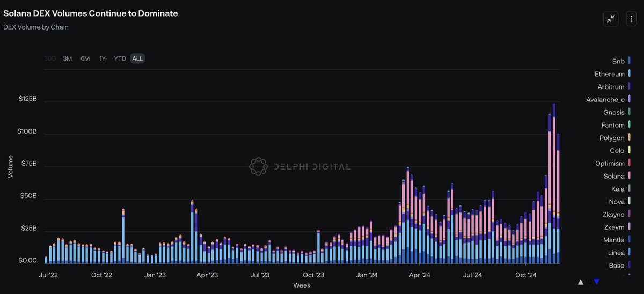The image size is (644, 294).
Task: Toggle the Zkevm legend series
Action: [618, 227]
